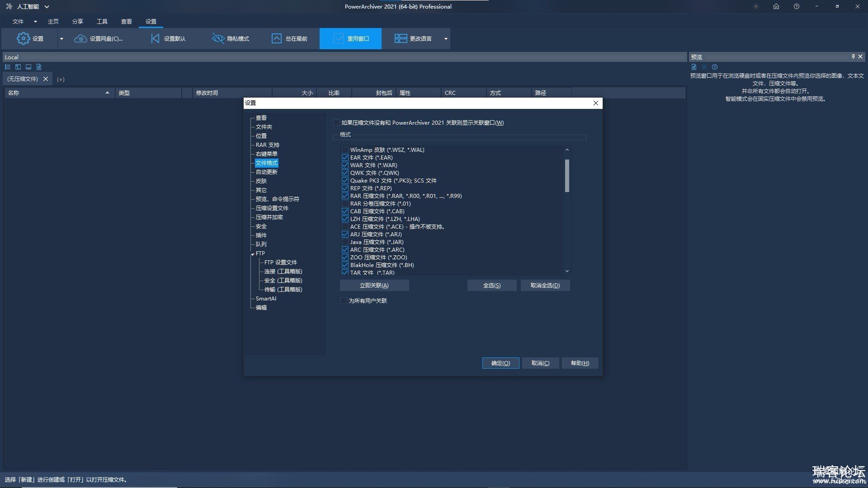Screen dimensions: 868x488
Task: Click the 设置网盘(C)... cloud button
Action: [99, 38]
